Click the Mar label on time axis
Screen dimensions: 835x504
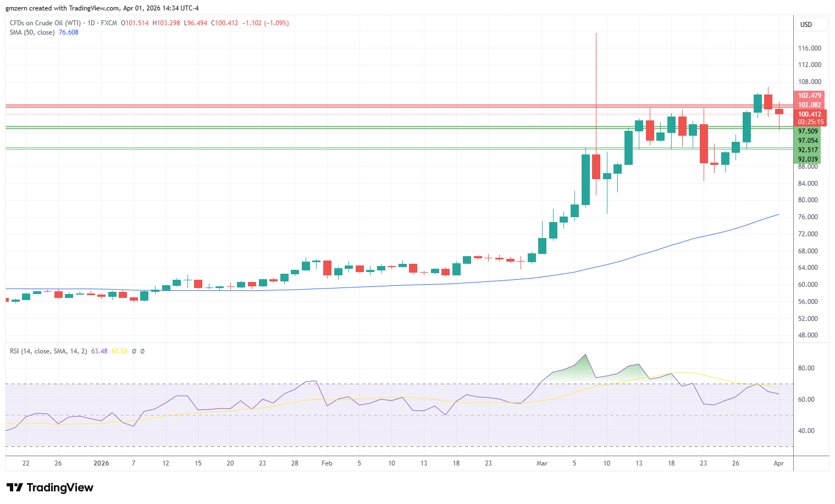[542, 463]
